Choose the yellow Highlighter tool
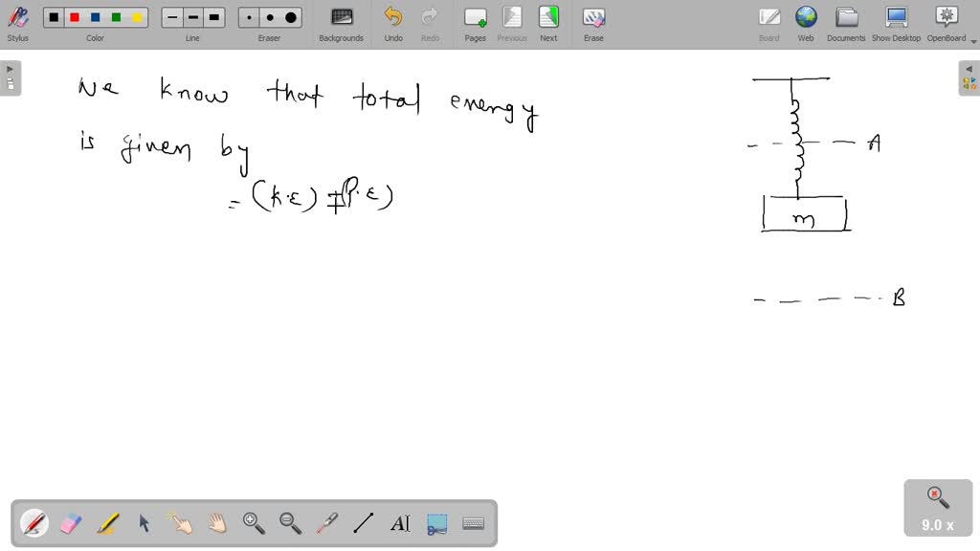 (x=107, y=523)
